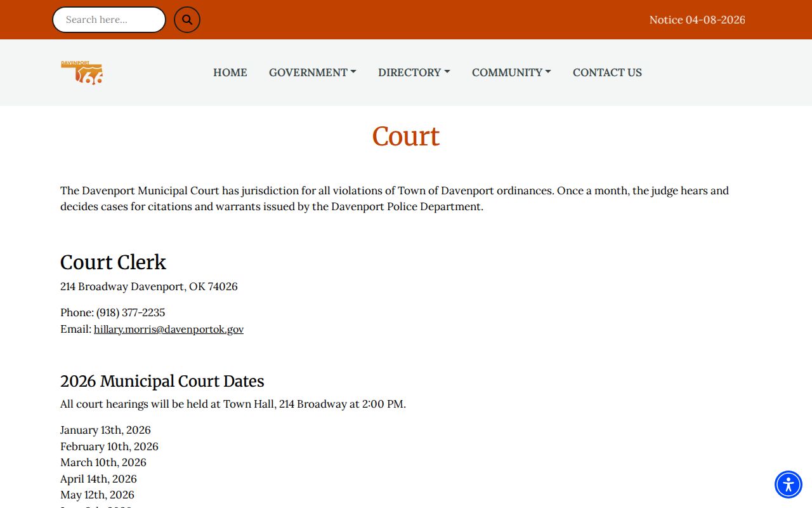Expand the Government dropdown menu
The height and width of the screenshot is (508, 812).
[313, 72]
